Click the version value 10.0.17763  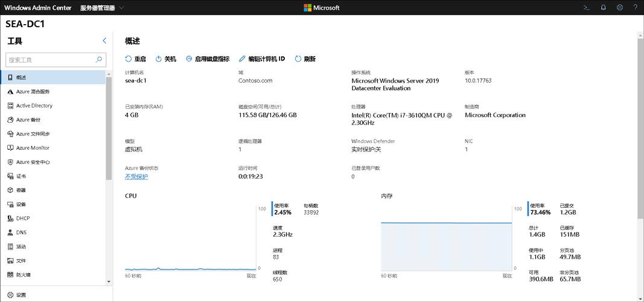tap(478, 80)
